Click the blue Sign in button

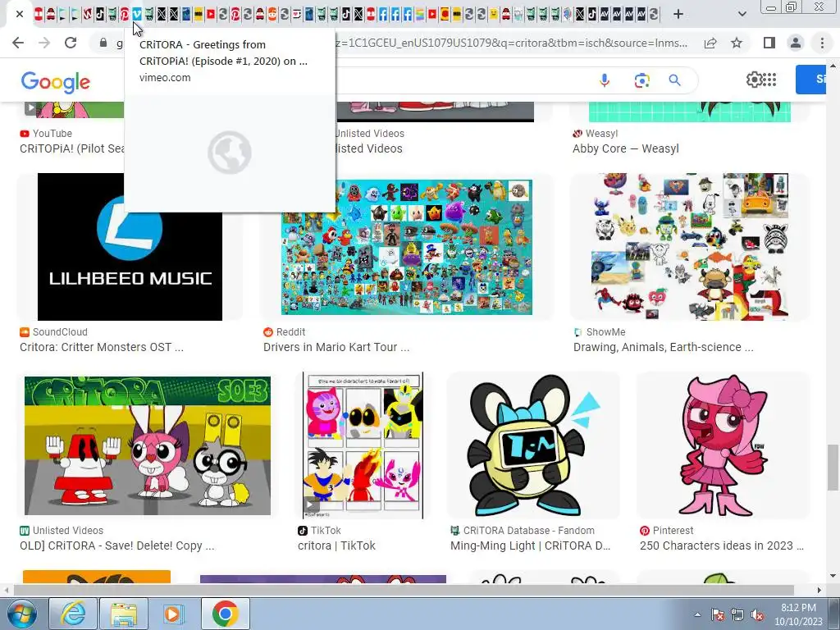(810, 80)
